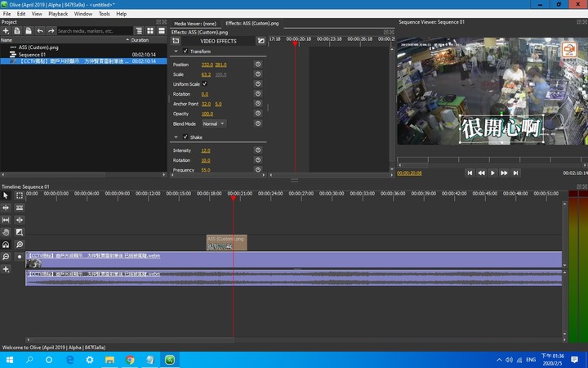Disable the Shake effect checkbox
Screen dimensions: 588x368
point(185,137)
